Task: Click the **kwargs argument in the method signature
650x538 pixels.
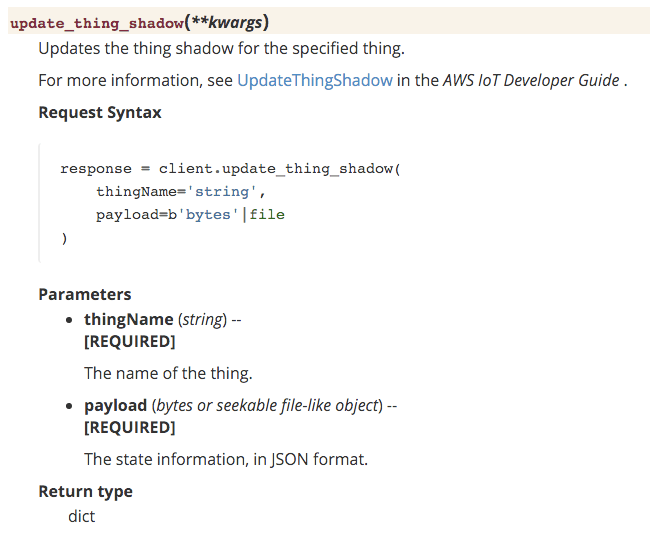Action: [229, 23]
